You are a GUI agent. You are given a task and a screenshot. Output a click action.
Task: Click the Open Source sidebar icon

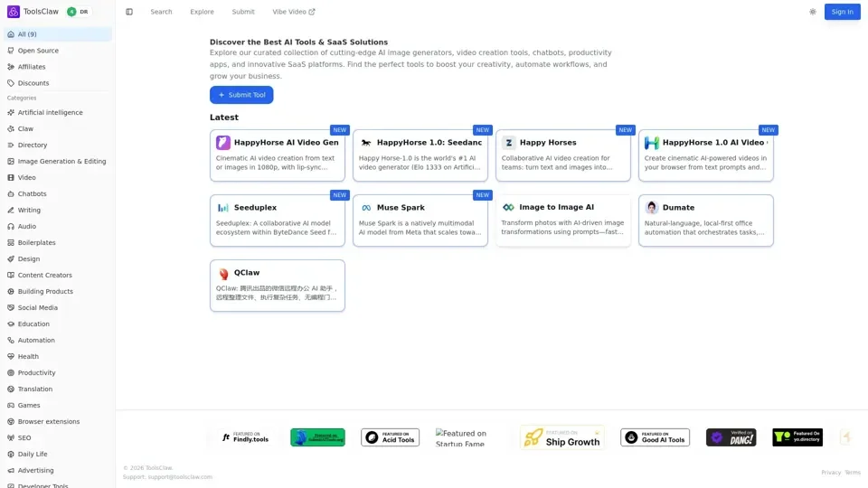[11, 51]
